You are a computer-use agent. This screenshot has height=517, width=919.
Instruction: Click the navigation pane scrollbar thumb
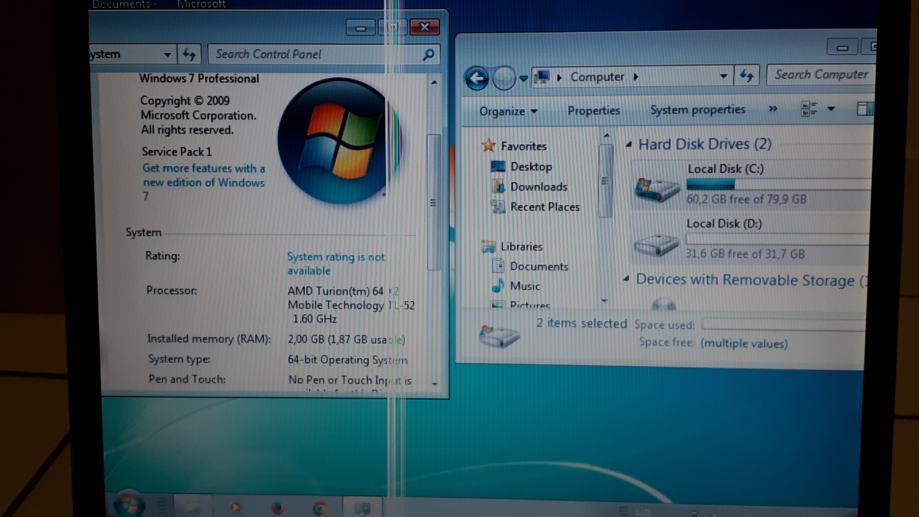[605, 181]
